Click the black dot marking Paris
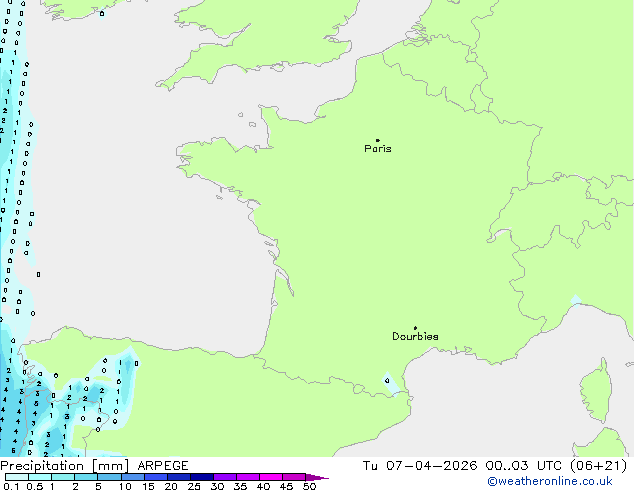 [378, 140]
